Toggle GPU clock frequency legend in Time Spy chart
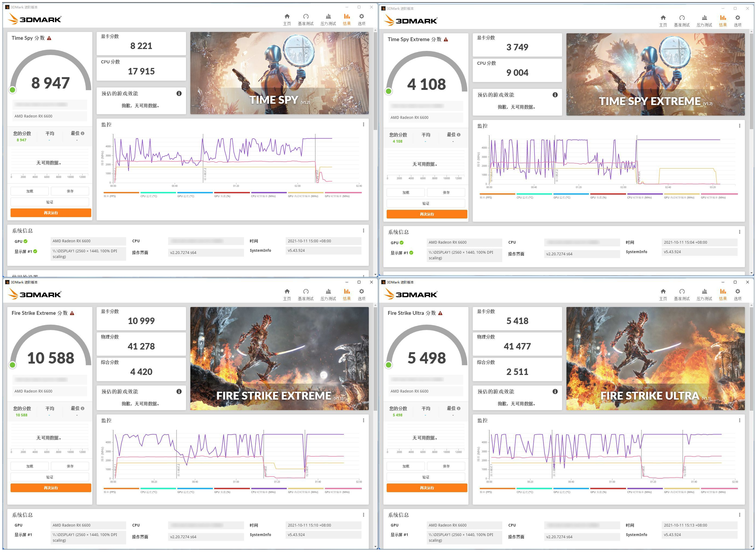Viewport: 756px width, 552px height. (343, 195)
